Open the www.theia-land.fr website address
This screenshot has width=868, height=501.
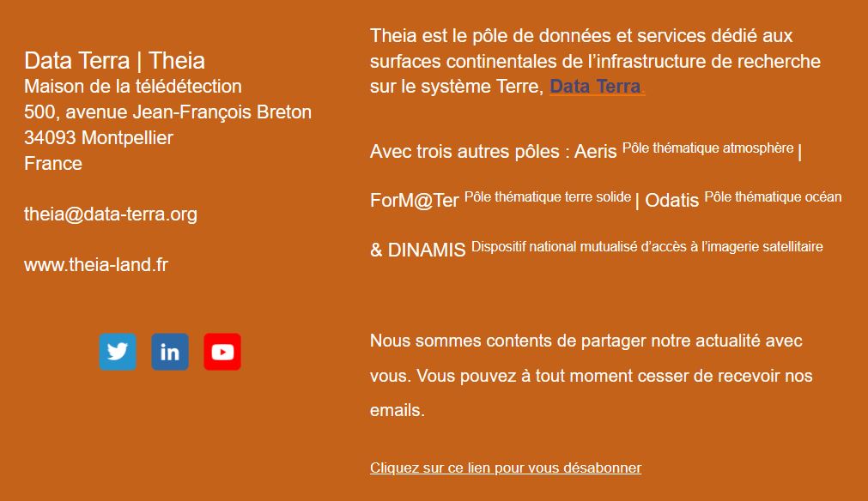96,265
